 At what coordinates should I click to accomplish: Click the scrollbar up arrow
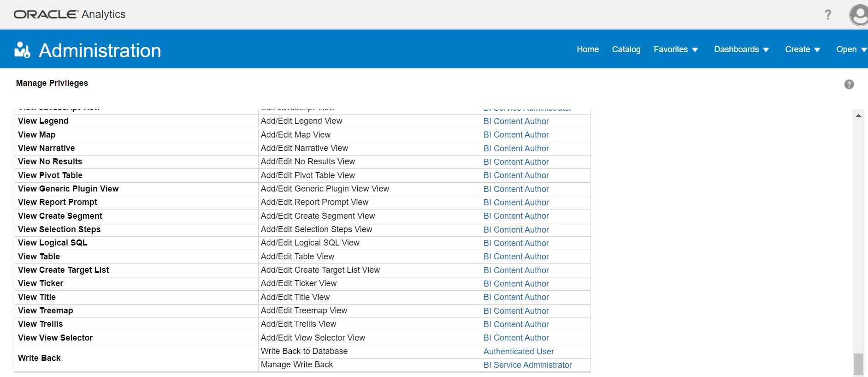click(x=858, y=115)
